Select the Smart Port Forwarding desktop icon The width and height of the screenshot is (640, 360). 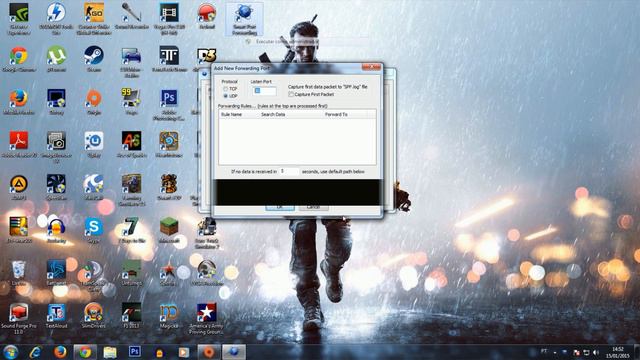244,18
